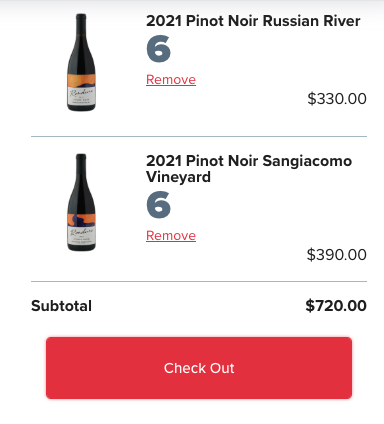Screen dimensions: 384x424
Task: Click the quantity 6 for Russian River
Action: point(159,49)
